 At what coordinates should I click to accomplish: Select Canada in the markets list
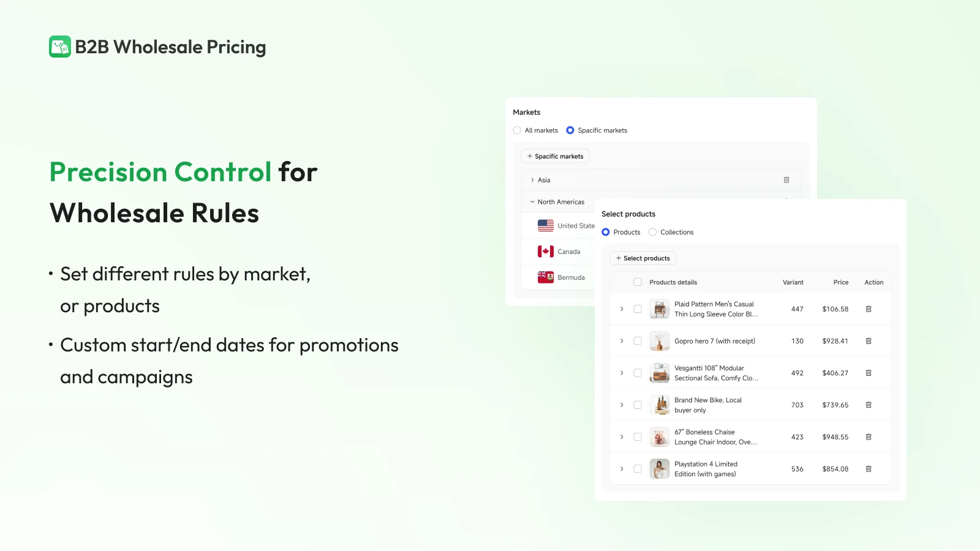(568, 252)
